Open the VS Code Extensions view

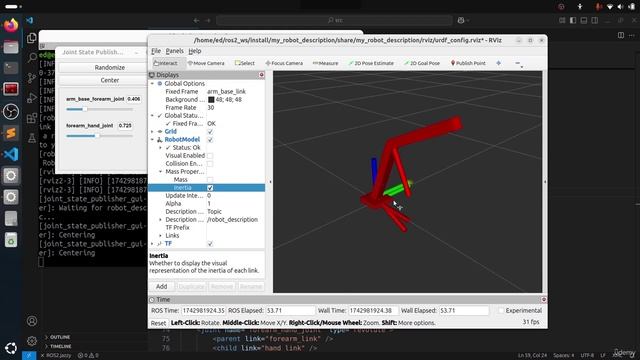pyautogui.click(x=32, y=118)
